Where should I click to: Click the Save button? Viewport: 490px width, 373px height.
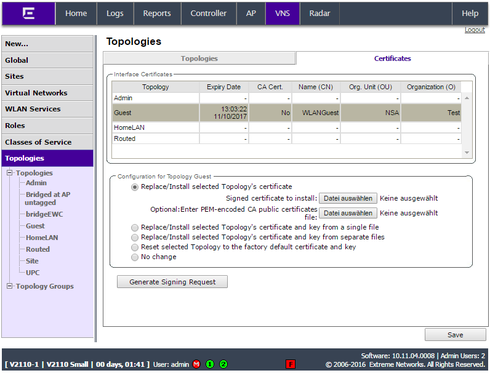point(455,335)
